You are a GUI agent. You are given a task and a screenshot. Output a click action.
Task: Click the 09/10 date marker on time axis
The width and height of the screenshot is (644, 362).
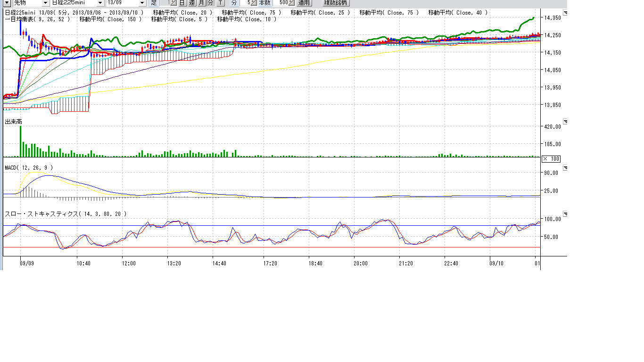pyautogui.click(x=496, y=263)
